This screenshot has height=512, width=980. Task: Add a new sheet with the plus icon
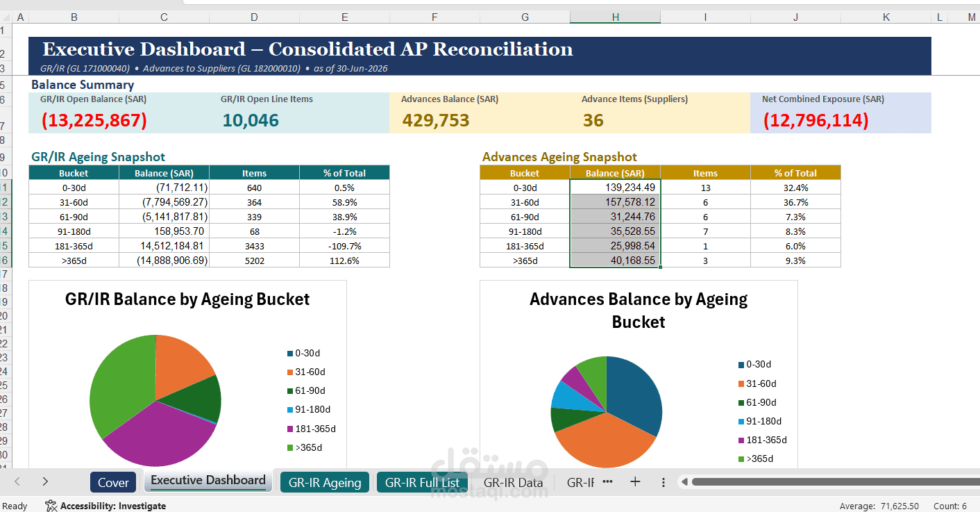coord(635,481)
